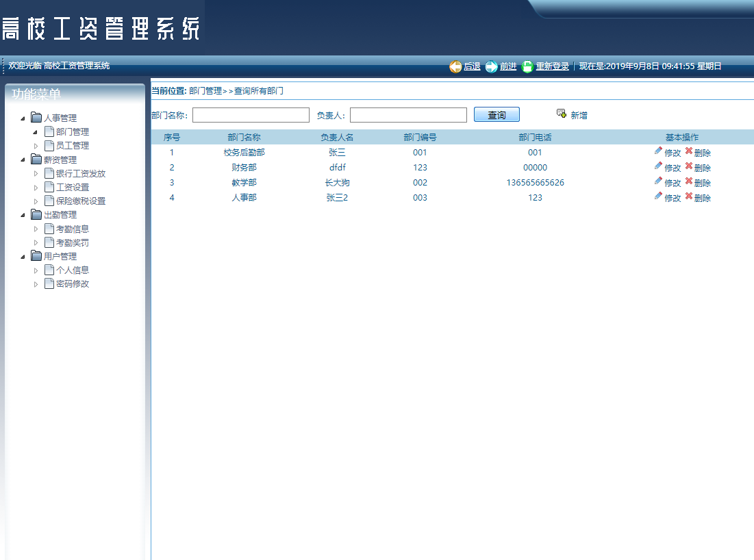The height and width of the screenshot is (560, 754).
Task: Open 银行工资发放 menu entry
Action: click(81, 173)
